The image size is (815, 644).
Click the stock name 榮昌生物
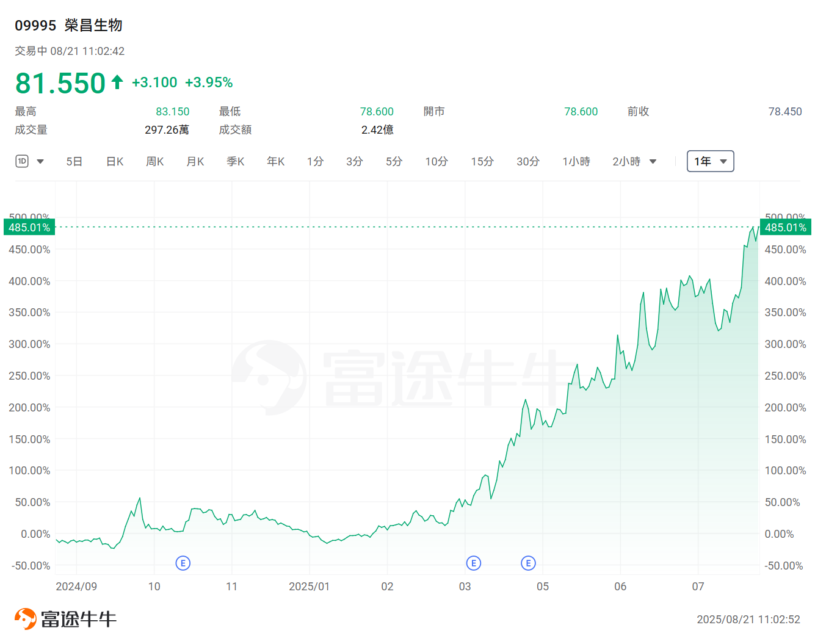pyautogui.click(x=93, y=26)
